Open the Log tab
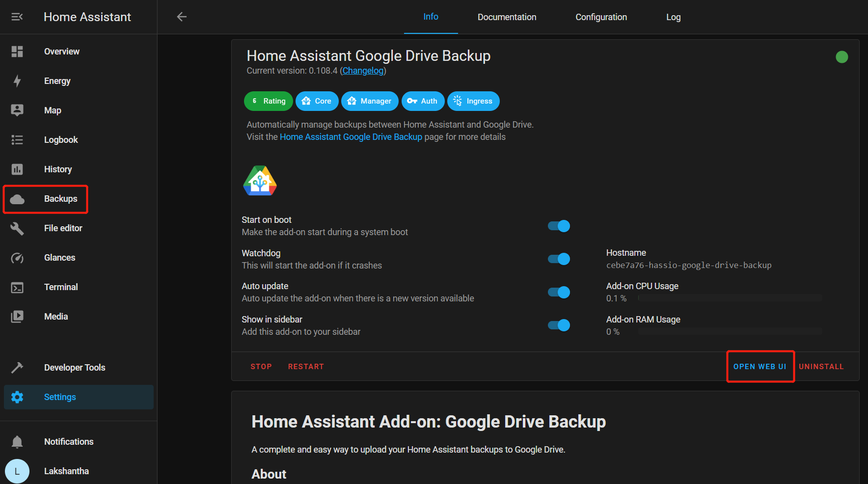This screenshot has height=484, width=868. click(674, 17)
